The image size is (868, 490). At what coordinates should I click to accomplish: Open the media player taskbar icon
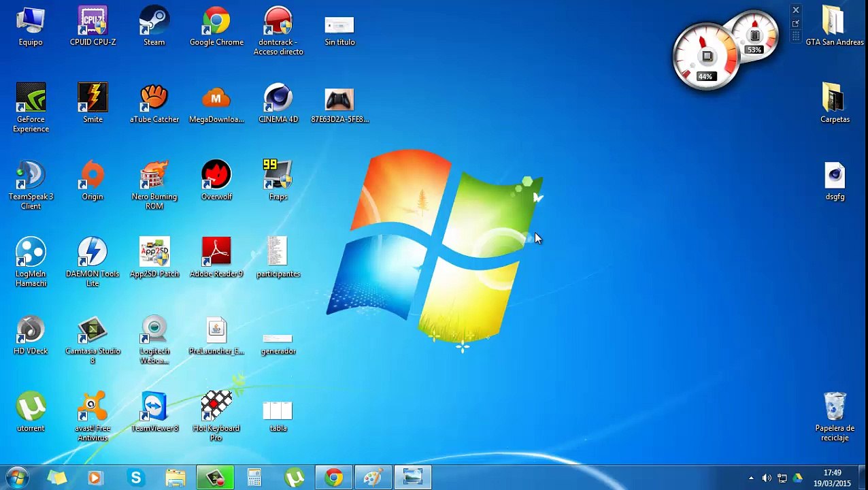pyautogui.click(x=95, y=478)
